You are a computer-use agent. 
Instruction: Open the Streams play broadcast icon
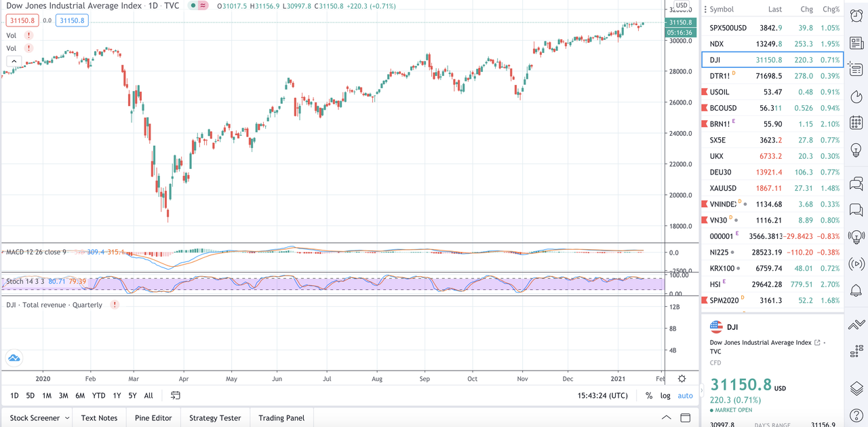[x=856, y=264]
